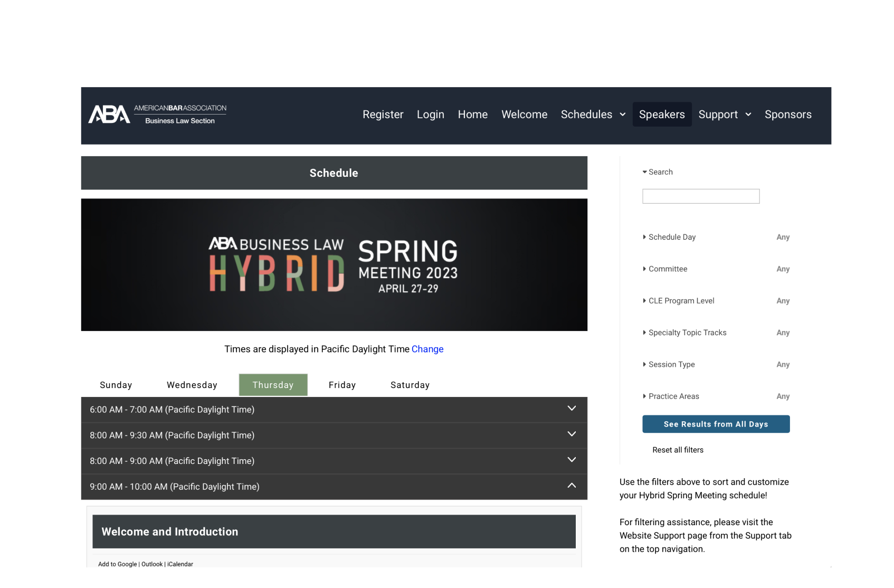Viewport: 894px width, 588px height.
Task: Expand the Committee filter
Action: 716,269
